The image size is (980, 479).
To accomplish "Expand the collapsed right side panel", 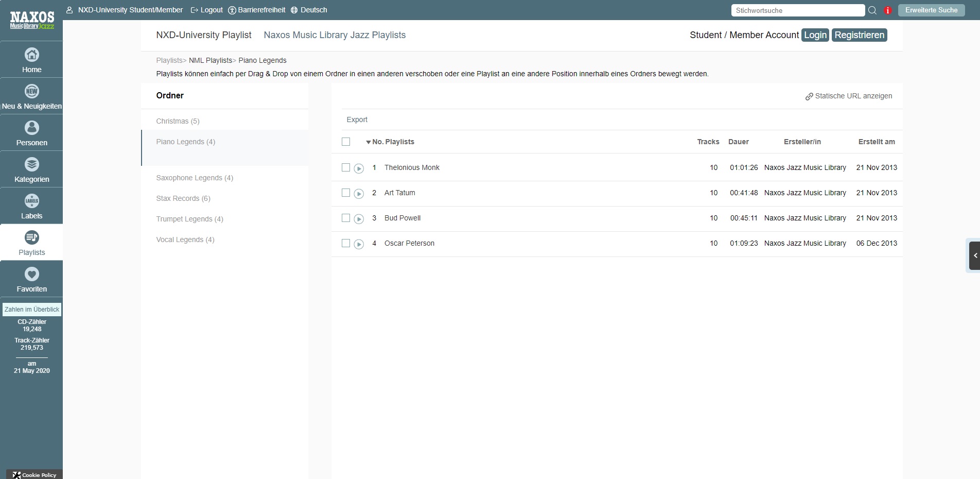I will click(x=974, y=255).
